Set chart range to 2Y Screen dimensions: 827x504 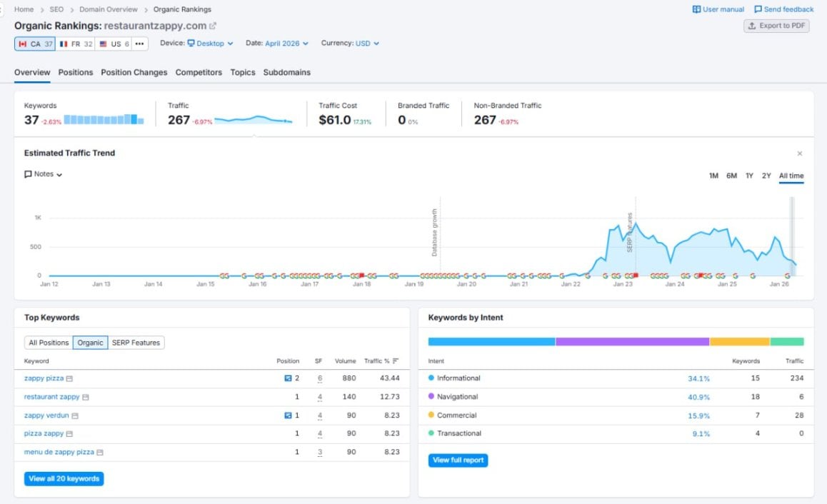coord(766,176)
